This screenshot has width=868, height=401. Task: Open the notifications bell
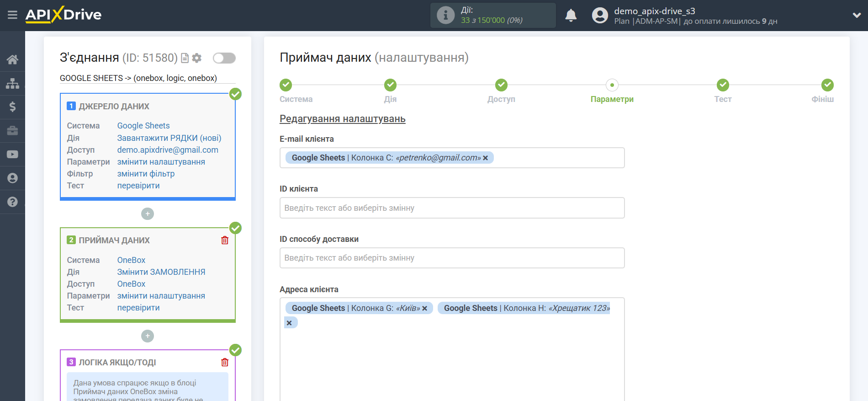[x=571, y=16]
